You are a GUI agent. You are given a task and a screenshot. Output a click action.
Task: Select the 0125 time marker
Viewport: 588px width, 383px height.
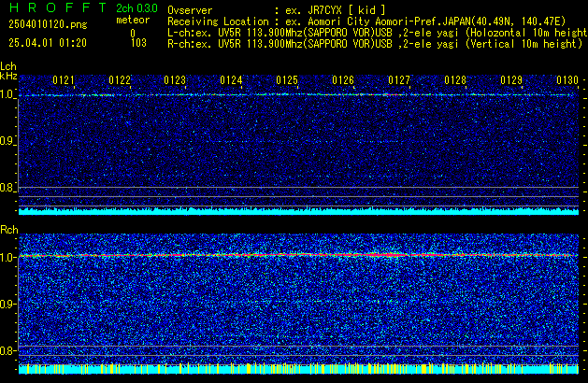(x=287, y=80)
